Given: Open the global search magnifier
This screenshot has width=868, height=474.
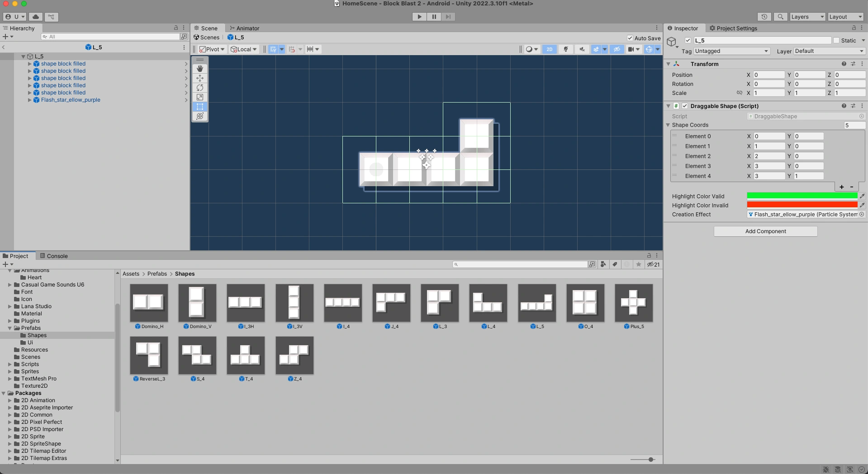Looking at the screenshot, I should pos(780,17).
